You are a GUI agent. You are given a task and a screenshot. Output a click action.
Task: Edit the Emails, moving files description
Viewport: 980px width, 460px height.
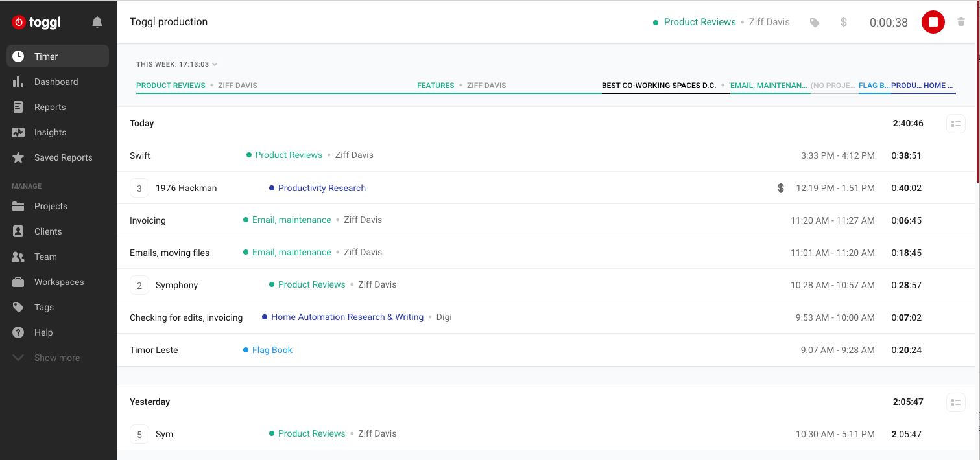point(170,253)
